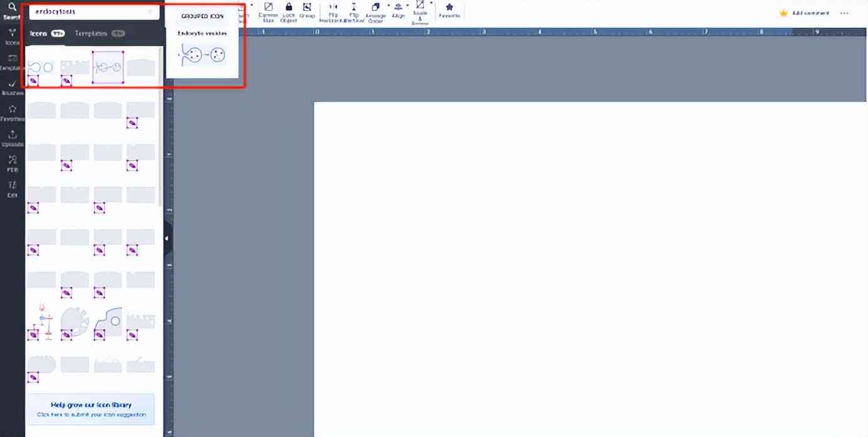Open the Icons library in sidebar
The height and width of the screenshot is (437, 868).
click(x=12, y=36)
